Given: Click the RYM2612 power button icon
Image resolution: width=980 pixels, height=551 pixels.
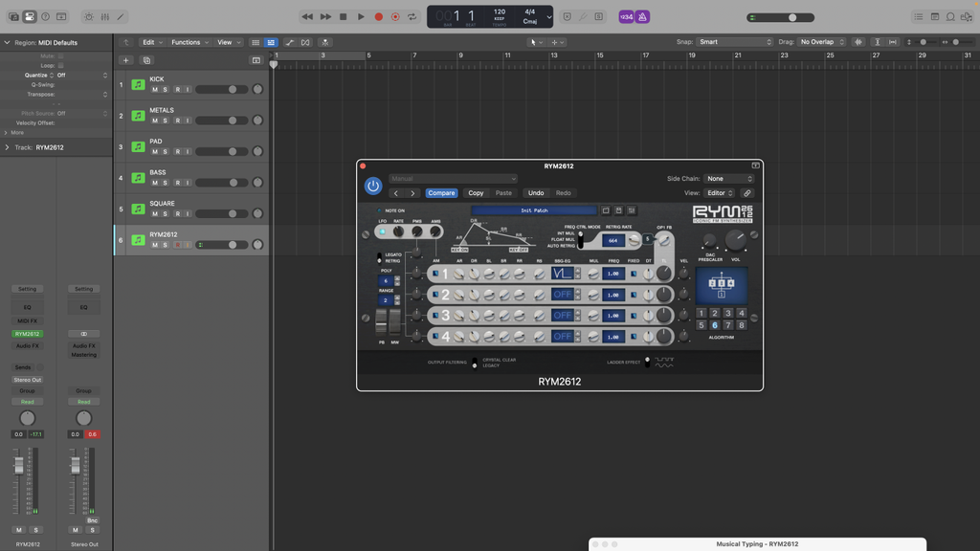Looking at the screenshot, I should pyautogui.click(x=373, y=186).
